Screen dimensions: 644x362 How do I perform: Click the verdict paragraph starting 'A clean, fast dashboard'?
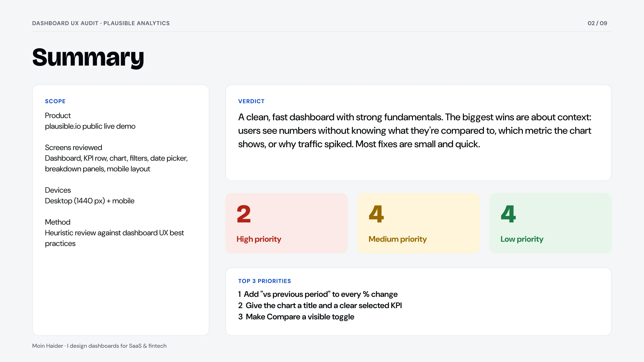pyautogui.click(x=415, y=131)
